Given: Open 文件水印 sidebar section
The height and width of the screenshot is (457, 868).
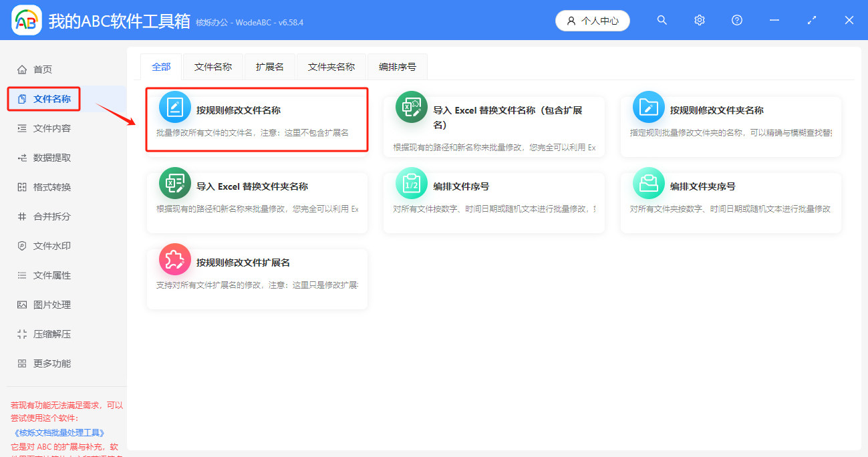Looking at the screenshot, I should (52, 246).
